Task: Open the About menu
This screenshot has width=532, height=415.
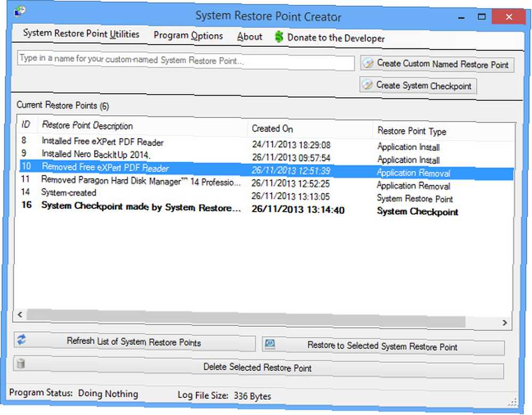Action: pos(250,37)
